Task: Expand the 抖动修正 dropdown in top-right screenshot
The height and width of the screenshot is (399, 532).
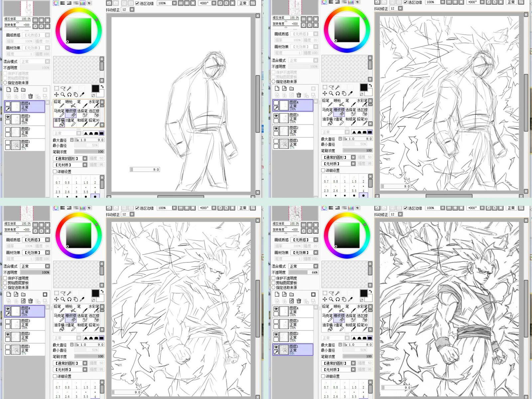Action: click(400, 9)
